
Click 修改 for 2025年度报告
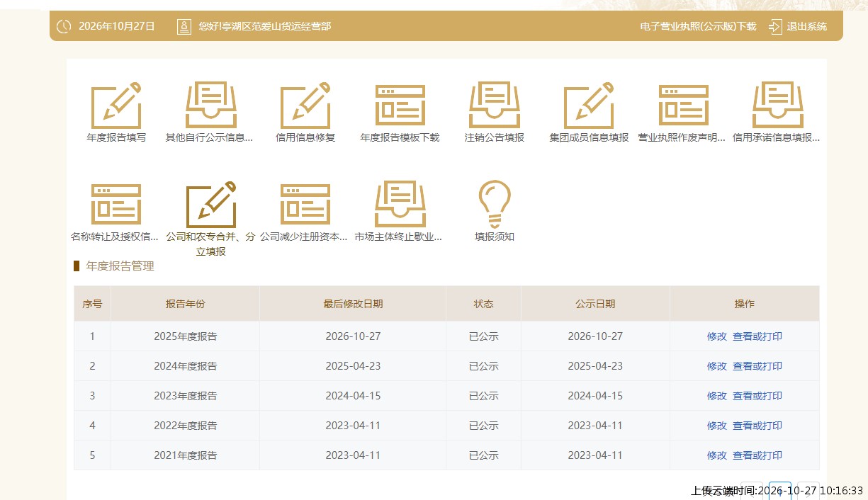717,336
